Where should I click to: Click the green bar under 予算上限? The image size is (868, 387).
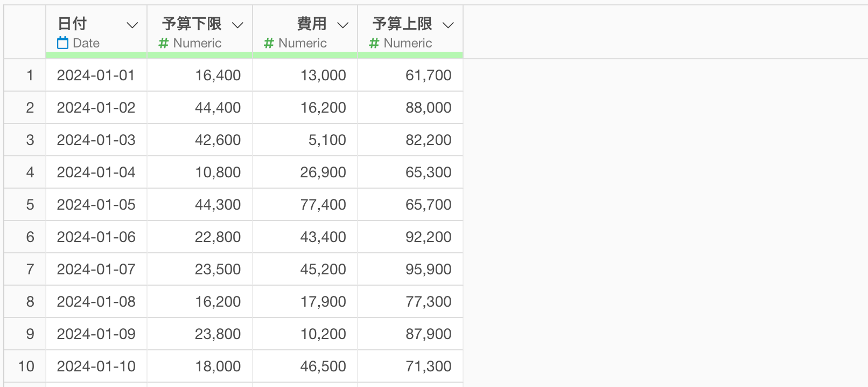coord(410,55)
